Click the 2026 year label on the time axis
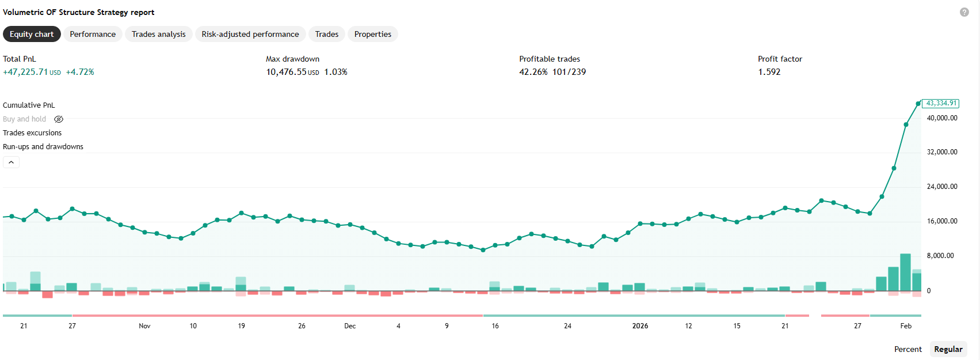The height and width of the screenshot is (360, 980). pyautogui.click(x=640, y=326)
